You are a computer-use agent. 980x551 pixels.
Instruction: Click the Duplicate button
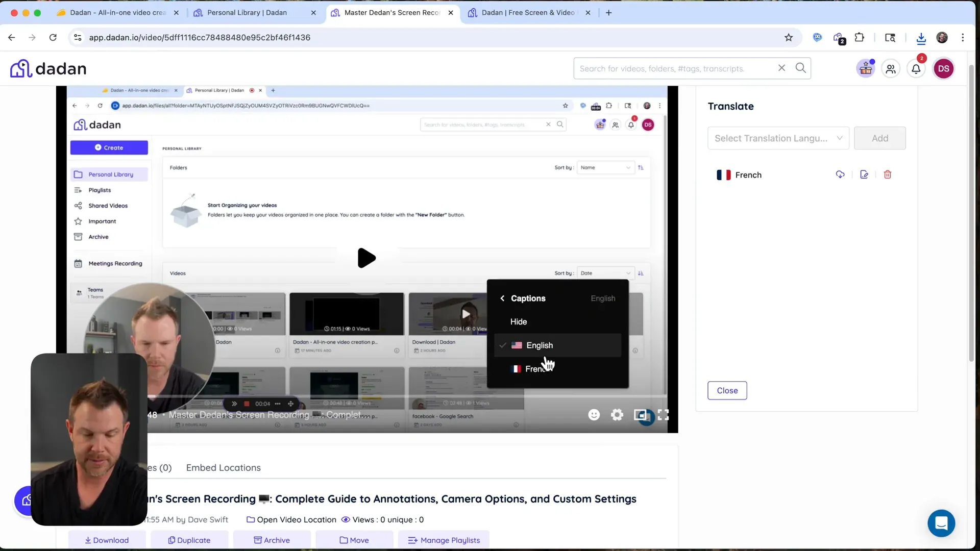tap(189, 540)
